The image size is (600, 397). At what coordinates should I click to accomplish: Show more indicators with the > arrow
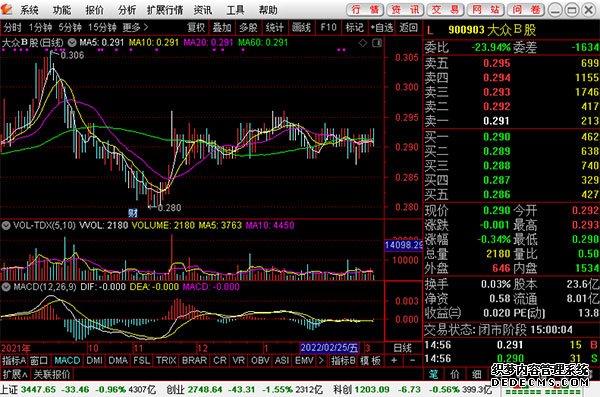pos(321,360)
